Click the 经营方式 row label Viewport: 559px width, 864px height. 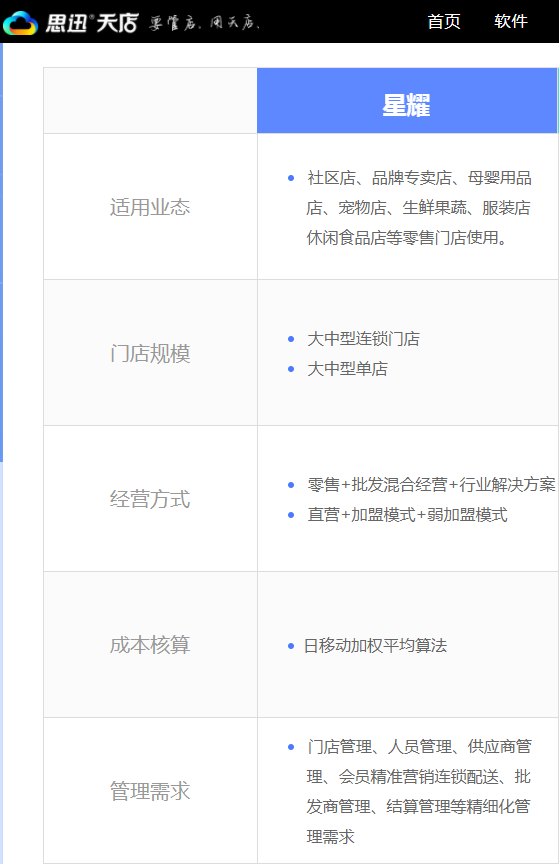tap(150, 499)
